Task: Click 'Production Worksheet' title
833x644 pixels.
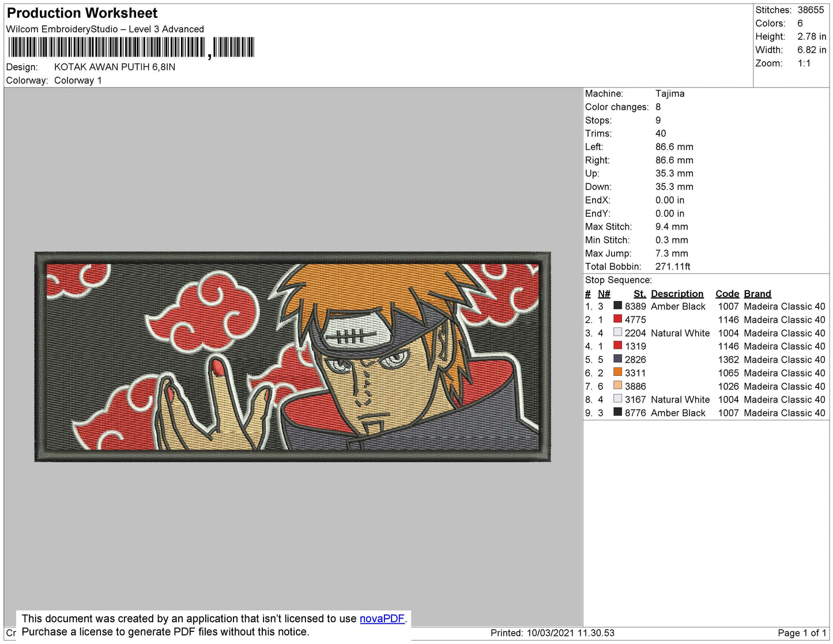Action: 82,13
